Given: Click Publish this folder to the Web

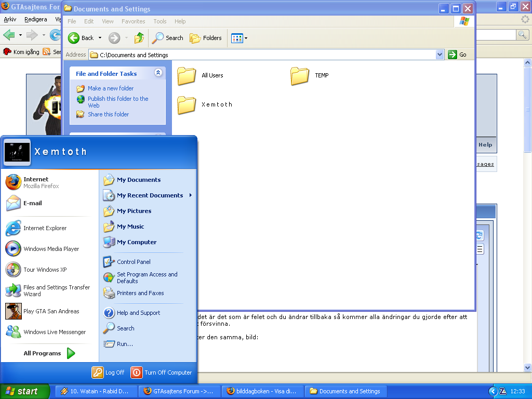Looking at the screenshot, I should (118, 102).
